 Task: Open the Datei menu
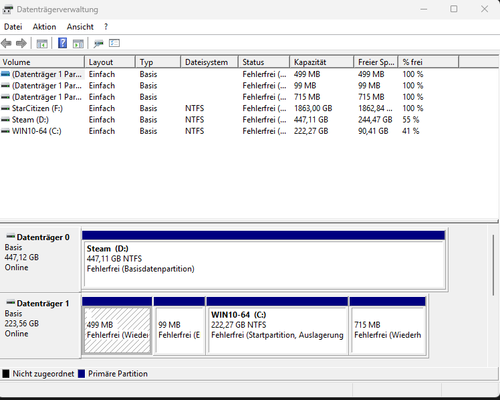[13, 27]
